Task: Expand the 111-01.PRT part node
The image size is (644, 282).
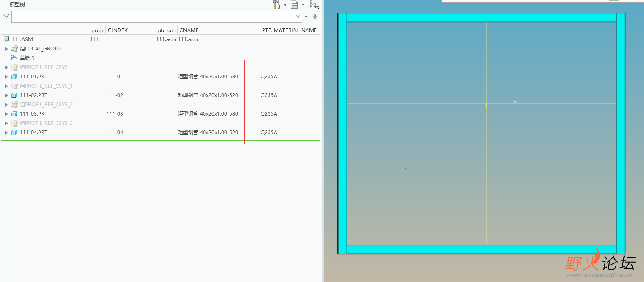Action: [x=6, y=77]
